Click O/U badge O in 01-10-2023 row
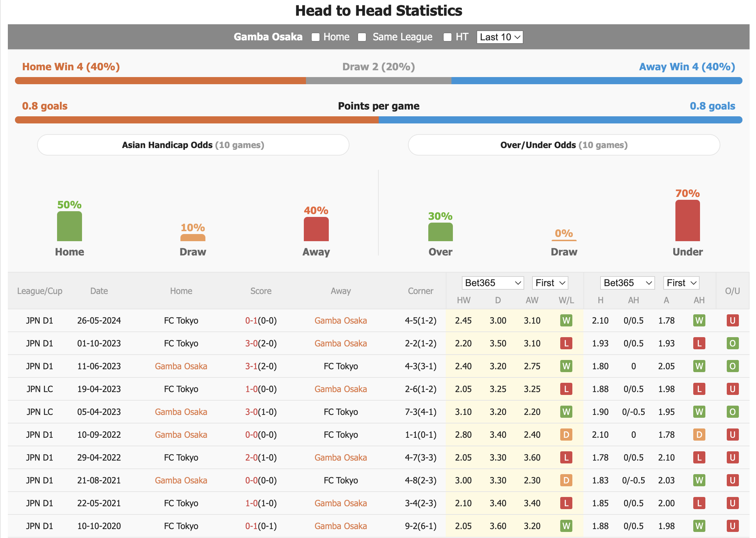The image size is (756, 538). (x=732, y=343)
